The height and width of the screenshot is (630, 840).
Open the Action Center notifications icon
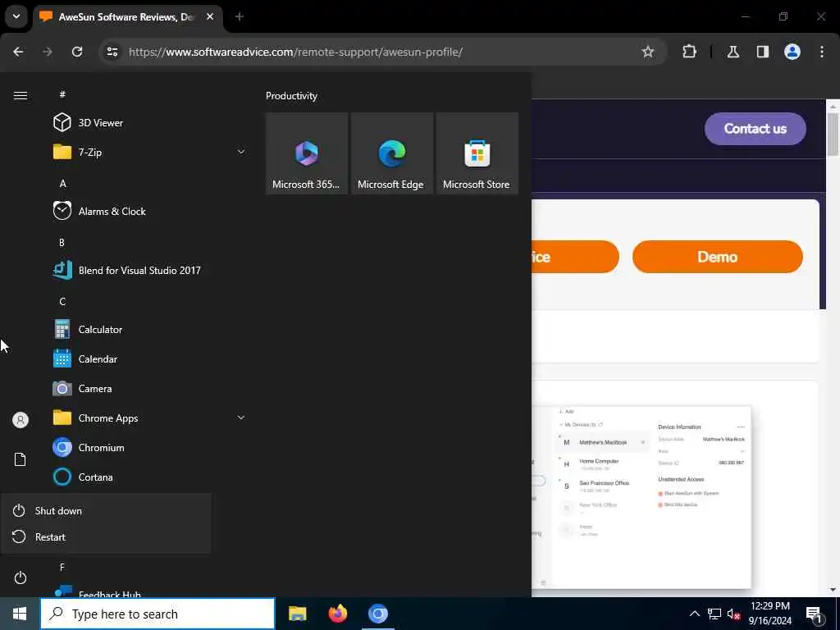pyautogui.click(x=815, y=614)
